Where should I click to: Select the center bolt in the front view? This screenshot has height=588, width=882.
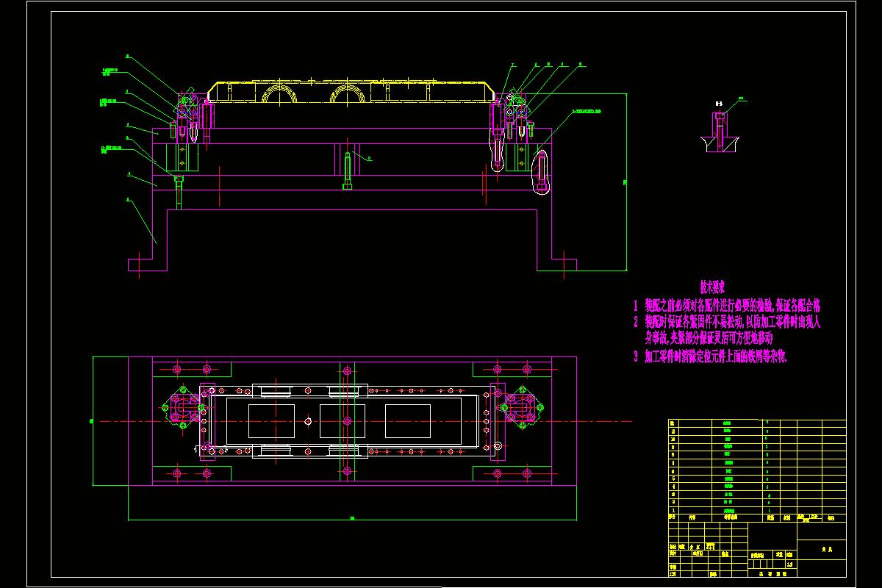(x=347, y=171)
